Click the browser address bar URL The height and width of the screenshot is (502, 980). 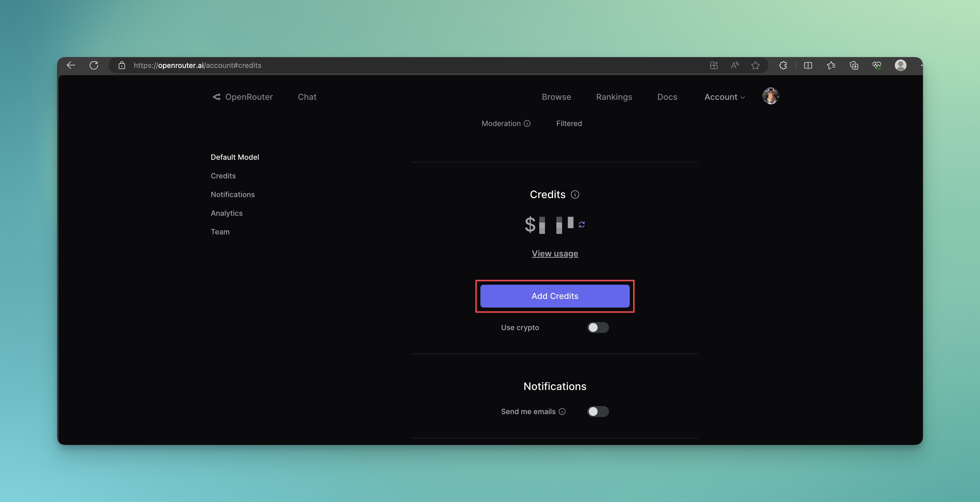point(198,65)
